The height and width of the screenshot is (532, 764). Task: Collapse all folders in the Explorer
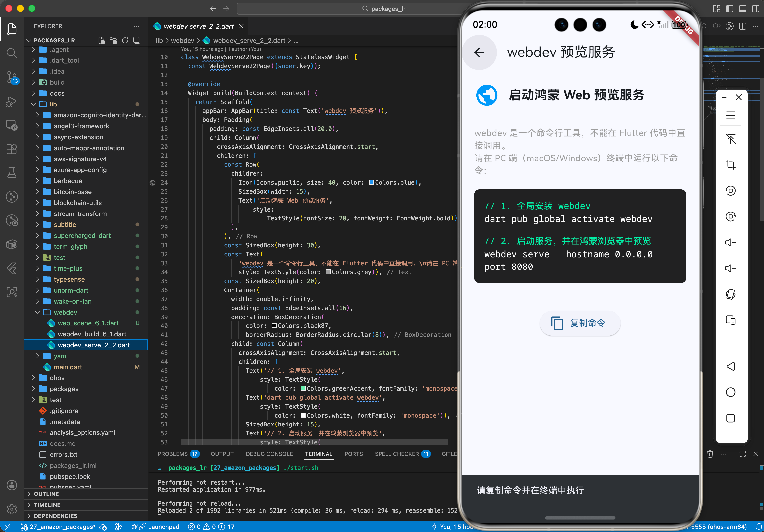click(x=137, y=40)
